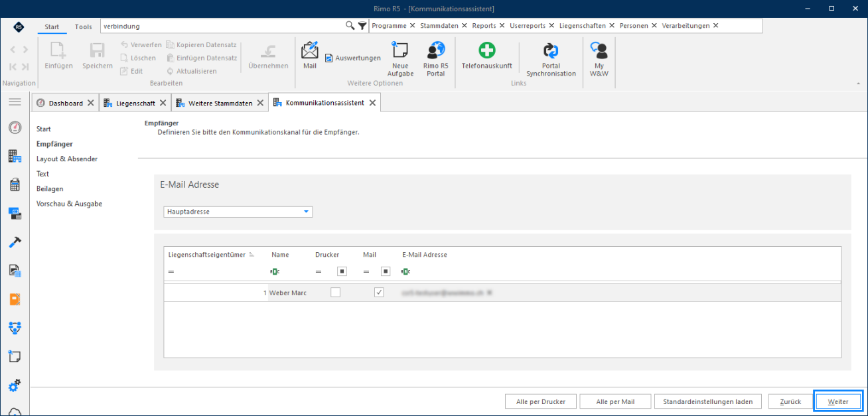868x416 pixels.
Task: Switch to the Tools ribbon tab
Action: tap(84, 27)
